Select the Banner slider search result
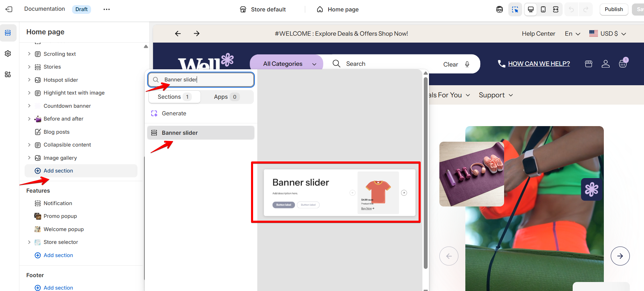The image size is (644, 291). tap(201, 133)
